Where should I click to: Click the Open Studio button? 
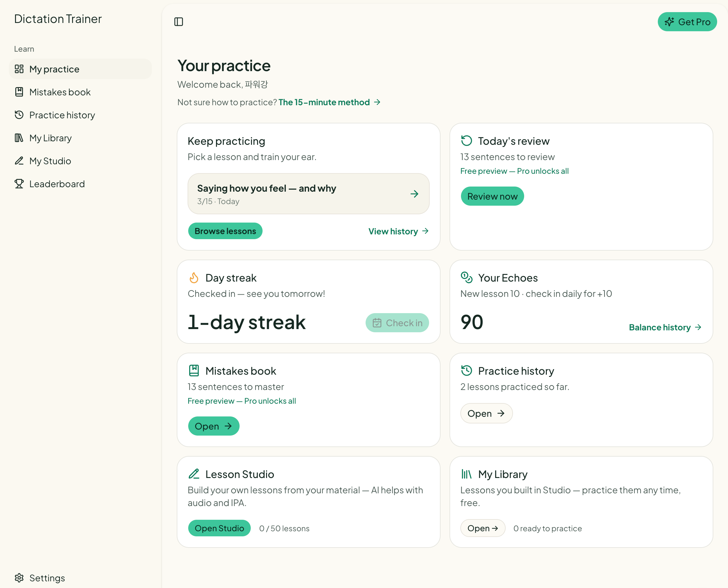(219, 528)
